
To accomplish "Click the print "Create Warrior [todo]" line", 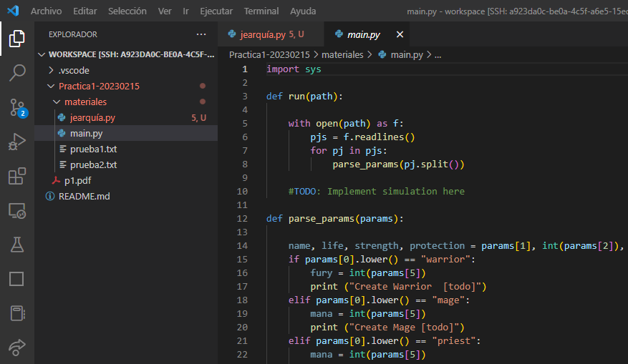I will coord(398,286).
